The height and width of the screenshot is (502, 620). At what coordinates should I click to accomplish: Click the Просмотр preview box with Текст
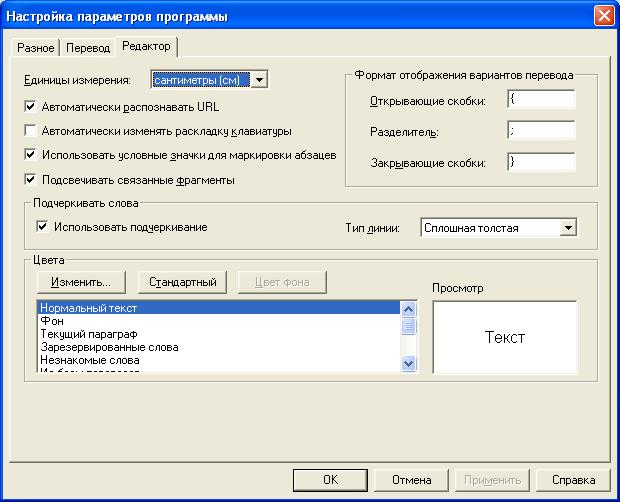point(505,337)
